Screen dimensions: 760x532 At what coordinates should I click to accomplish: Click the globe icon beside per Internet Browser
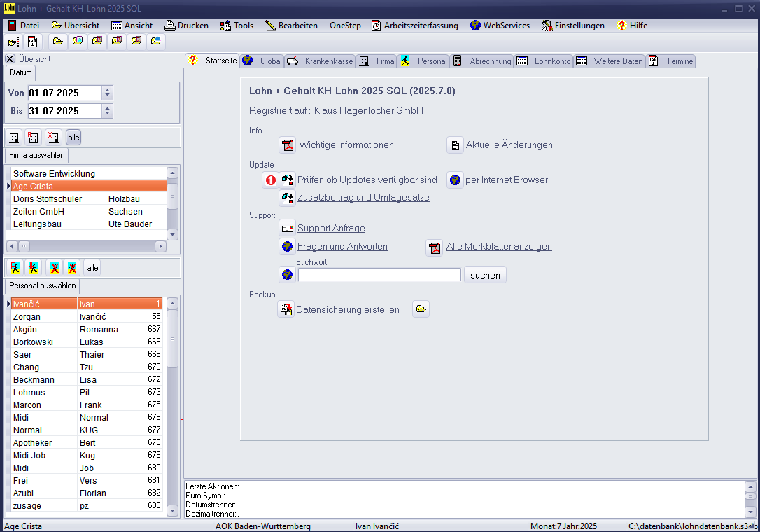click(455, 180)
